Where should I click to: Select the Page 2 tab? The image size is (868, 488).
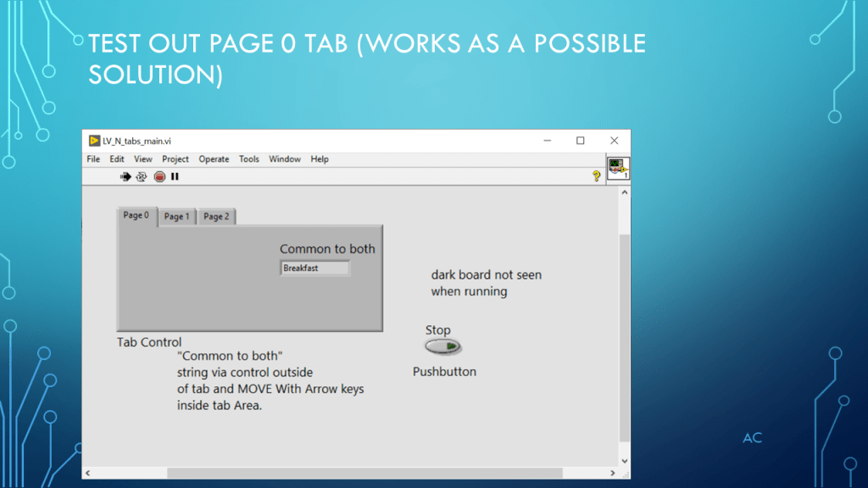(x=216, y=217)
